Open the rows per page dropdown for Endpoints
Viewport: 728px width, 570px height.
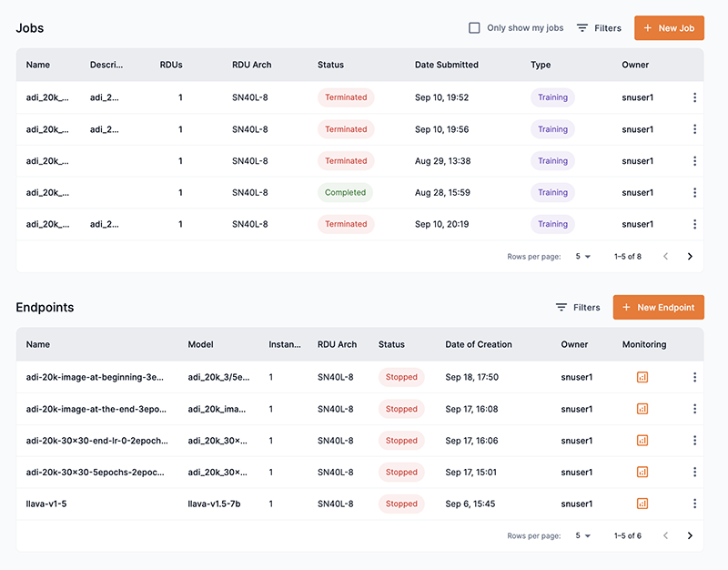click(x=582, y=535)
